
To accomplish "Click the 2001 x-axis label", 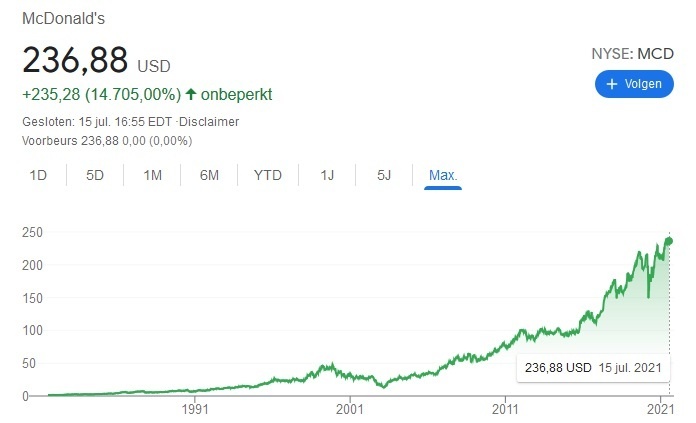I will [350, 408].
